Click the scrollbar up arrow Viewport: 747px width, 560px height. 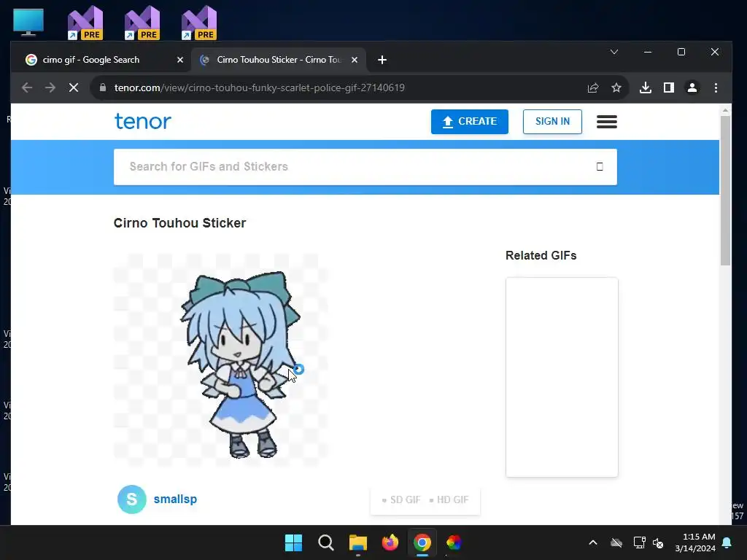[725, 110]
